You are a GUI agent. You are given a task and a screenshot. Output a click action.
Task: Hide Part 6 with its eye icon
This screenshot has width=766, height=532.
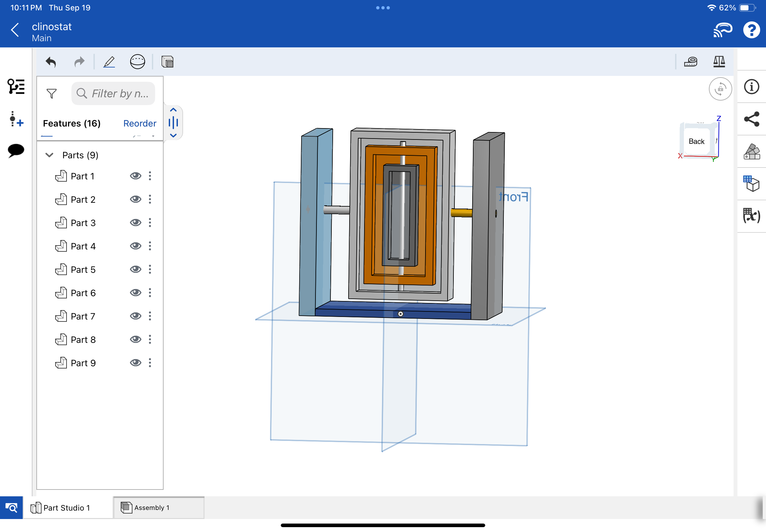[x=135, y=293]
